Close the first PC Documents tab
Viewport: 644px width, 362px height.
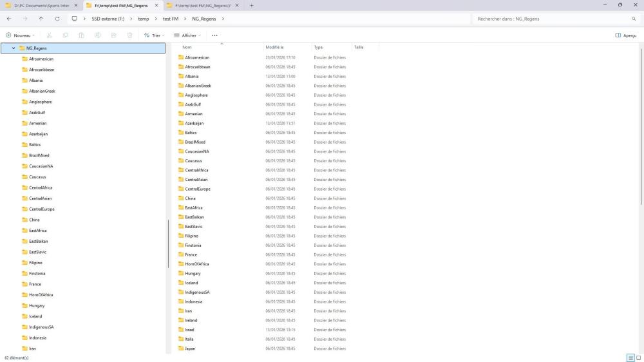75,6
